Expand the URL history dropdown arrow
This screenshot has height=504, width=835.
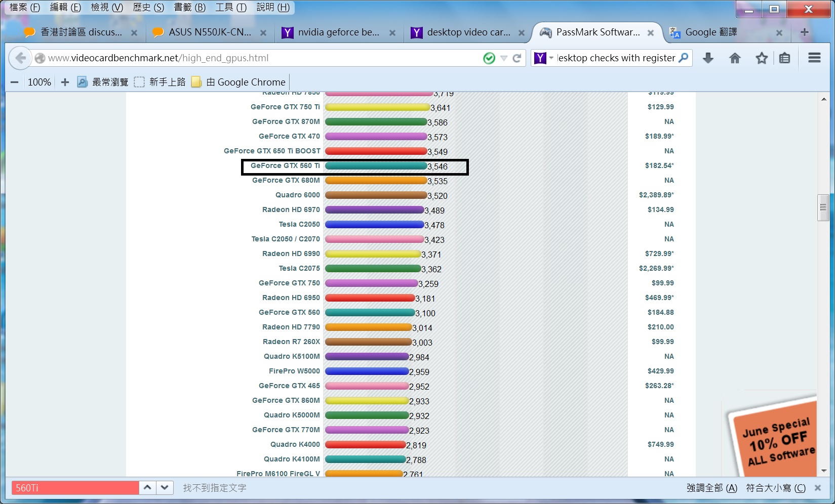(x=504, y=58)
